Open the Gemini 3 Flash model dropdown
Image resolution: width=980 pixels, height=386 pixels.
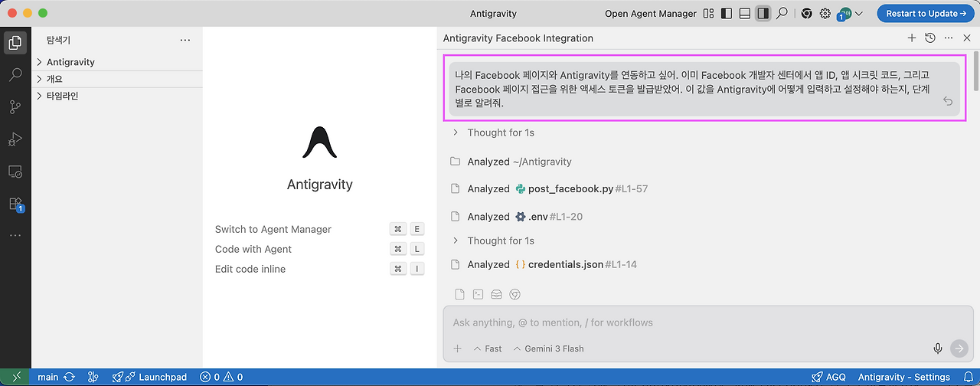point(547,348)
